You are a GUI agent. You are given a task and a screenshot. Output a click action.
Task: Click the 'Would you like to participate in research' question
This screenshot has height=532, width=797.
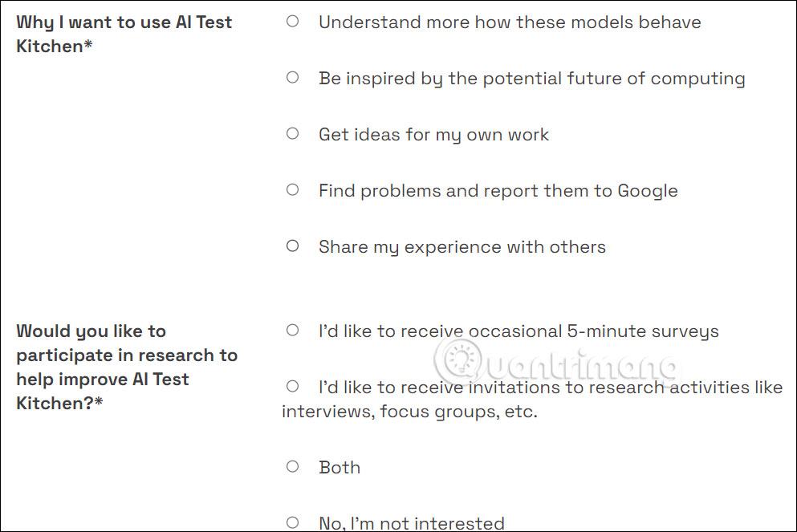pos(127,367)
